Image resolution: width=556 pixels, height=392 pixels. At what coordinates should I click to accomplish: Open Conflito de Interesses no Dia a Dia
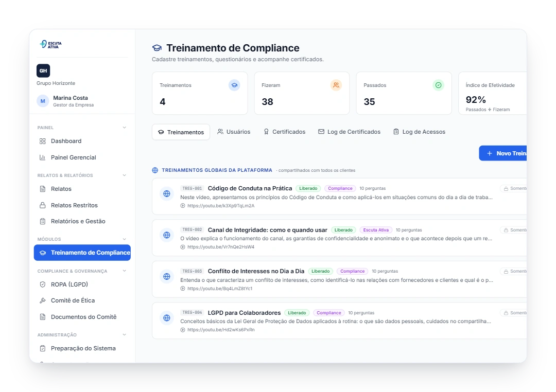pos(256,271)
